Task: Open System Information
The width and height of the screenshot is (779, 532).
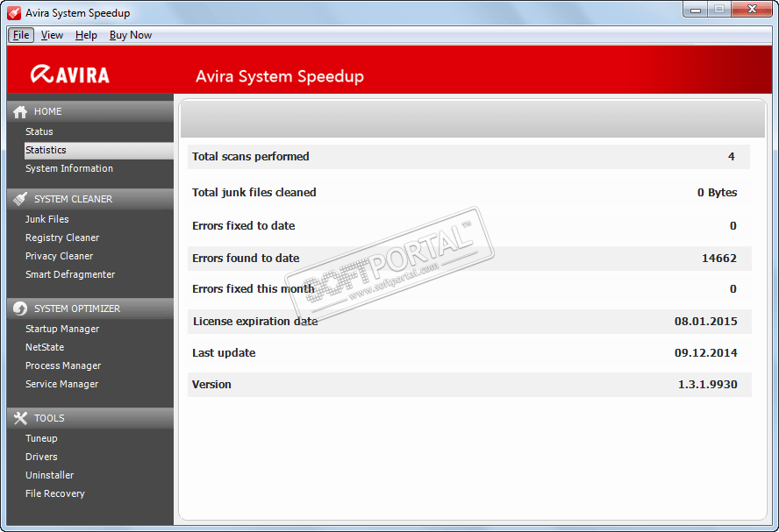Action: pos(69,169)
